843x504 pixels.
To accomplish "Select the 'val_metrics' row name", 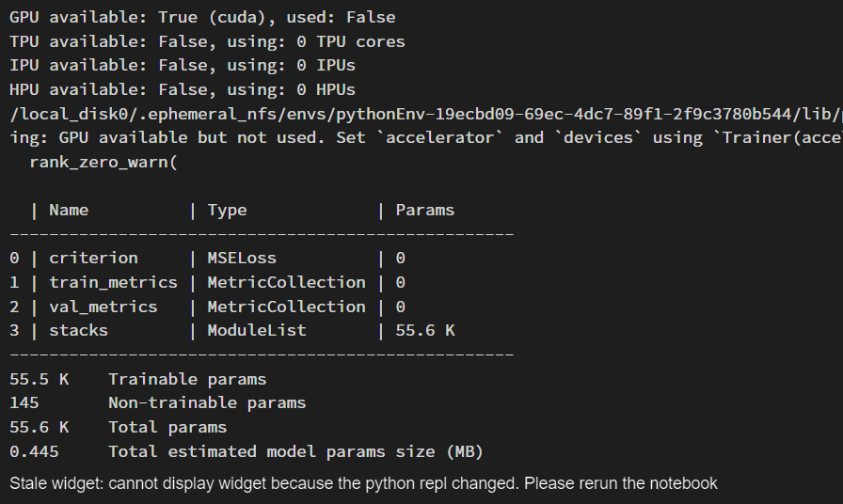I will click(103, 307).
